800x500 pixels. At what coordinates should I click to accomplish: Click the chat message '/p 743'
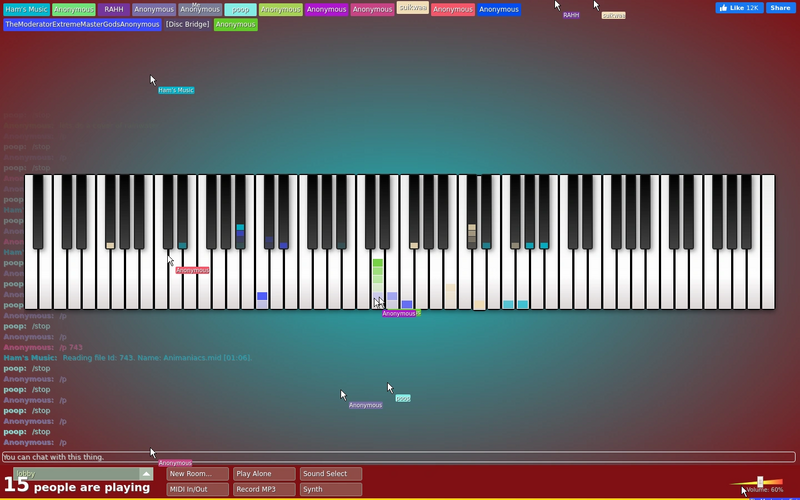pyautogui.click(x=71, y=347)
